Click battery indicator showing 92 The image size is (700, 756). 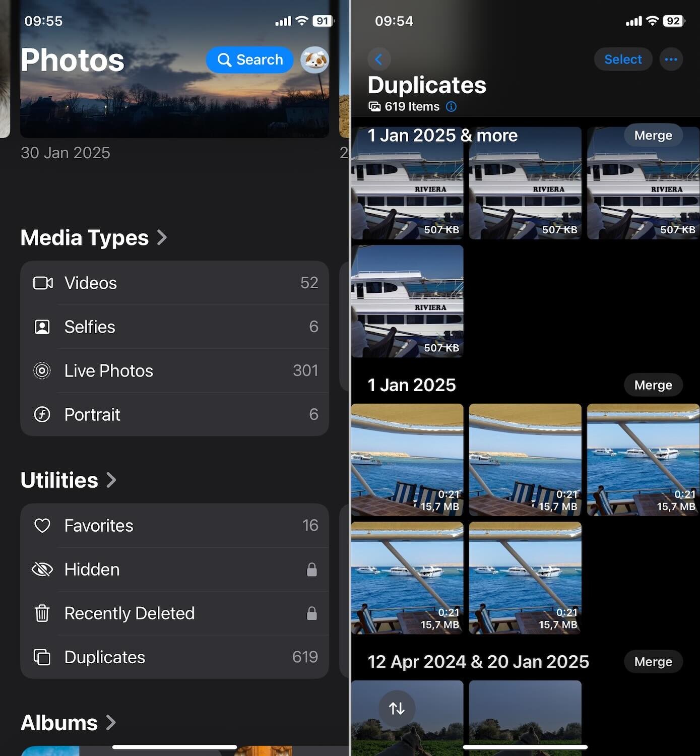click(674, 21)
